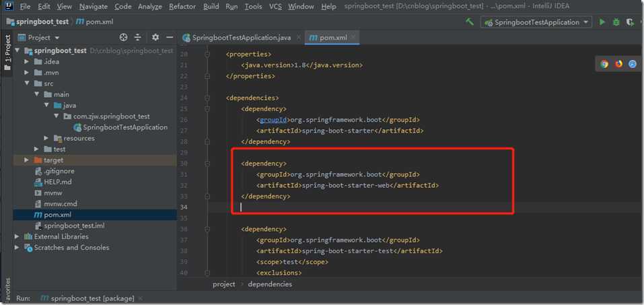Select springboot_test.iml in project tree
The width and height of the screenshot is (644, 305).
coord(70,226)
